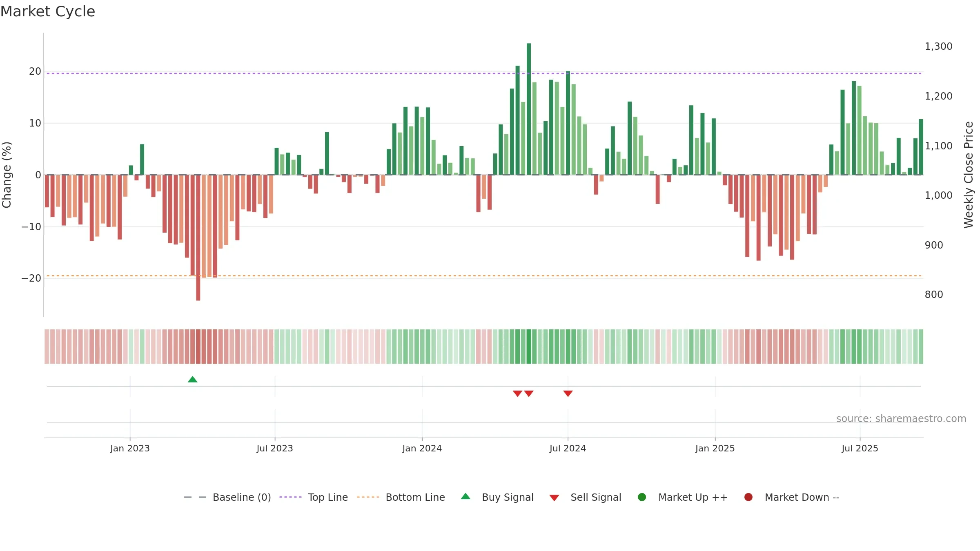Click the lowest red bar below bottom line

tap(198, 238)
